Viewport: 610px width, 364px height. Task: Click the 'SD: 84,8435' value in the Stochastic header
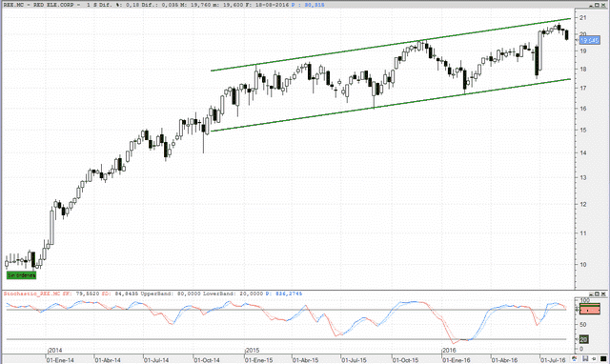[x=120, y=293]
